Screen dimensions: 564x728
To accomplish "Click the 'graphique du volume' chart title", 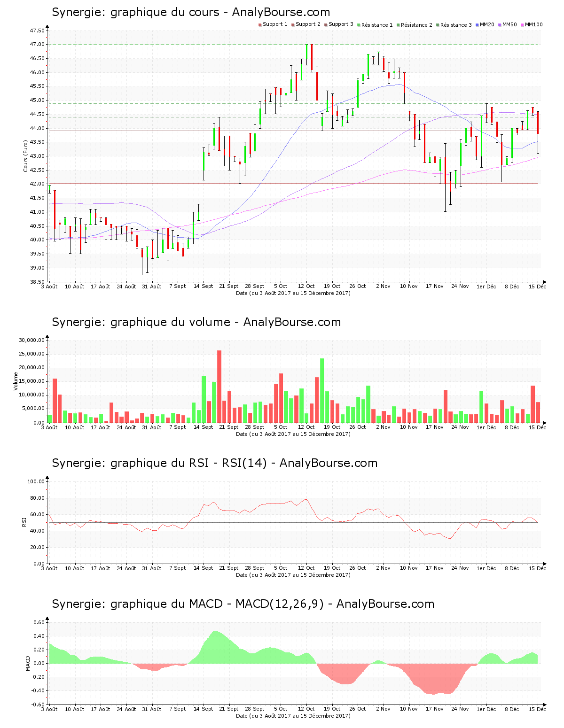I will 196,322.
